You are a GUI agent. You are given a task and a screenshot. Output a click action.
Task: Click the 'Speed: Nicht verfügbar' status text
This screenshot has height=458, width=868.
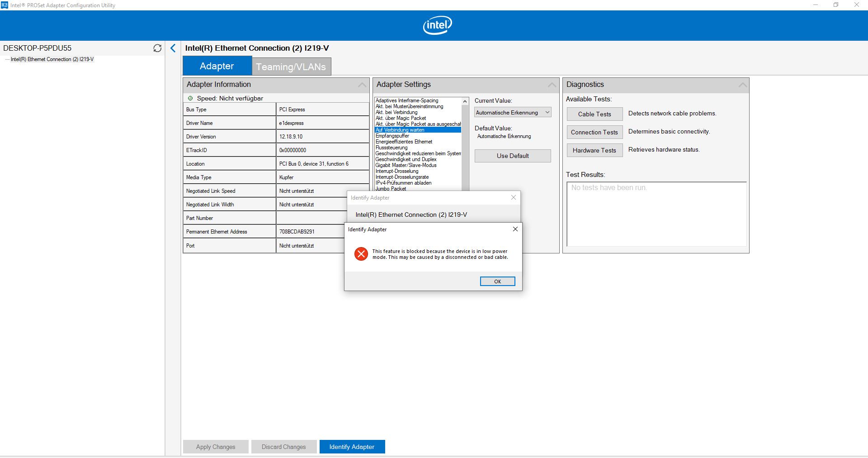pos(230,98)
